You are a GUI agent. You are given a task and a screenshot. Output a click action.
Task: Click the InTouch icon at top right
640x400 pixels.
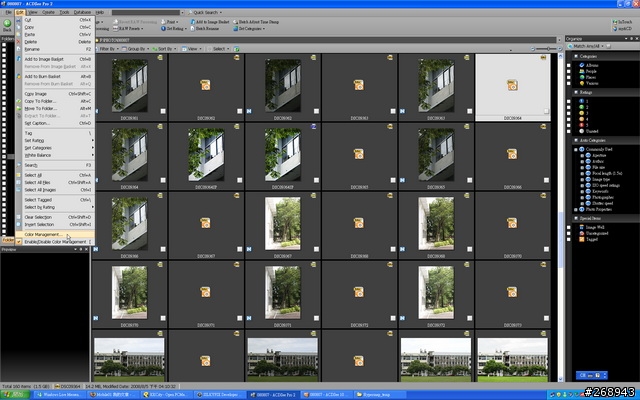coord(615,22)
